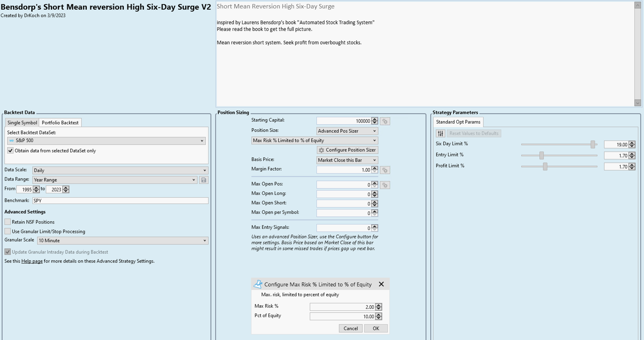644x340 pixels.
Task: Click the sliders icon in Strategy Parameters
Action: point(440,133)
